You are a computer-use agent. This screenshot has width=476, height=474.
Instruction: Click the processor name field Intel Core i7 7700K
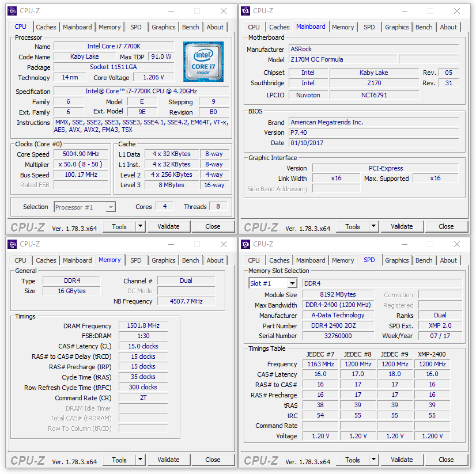tap(114, 46)
